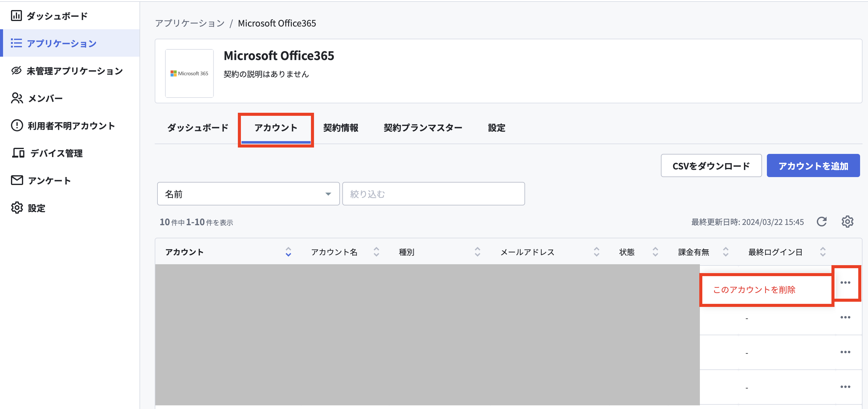The width and height of the screenshot is (868, 409).
Task: Click the envelope icon beside アンケート
Action: [x=17, y=180]
